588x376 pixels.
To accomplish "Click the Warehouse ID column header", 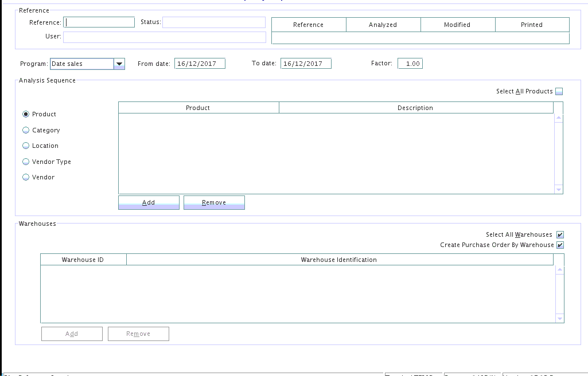I will (83, 260).
